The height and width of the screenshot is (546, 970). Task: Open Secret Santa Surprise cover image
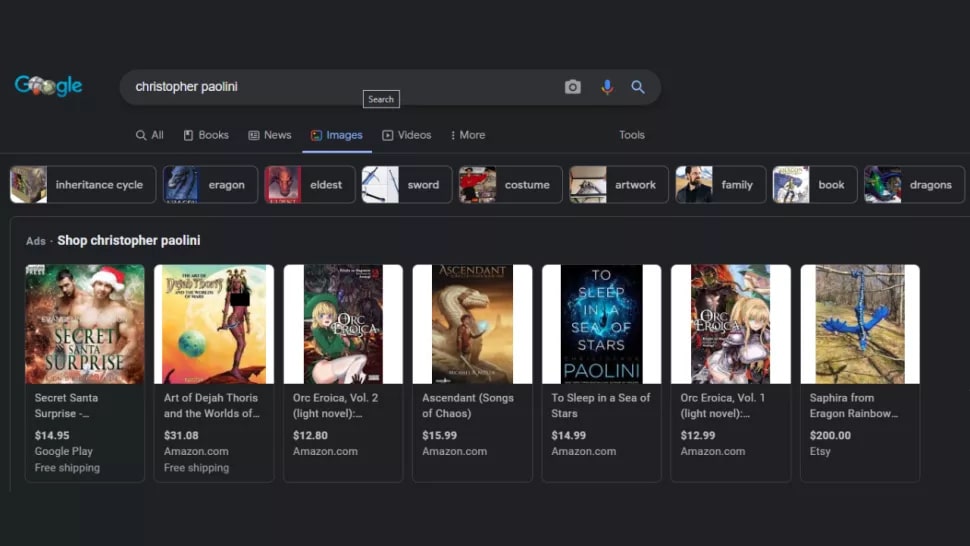(85, 324)
